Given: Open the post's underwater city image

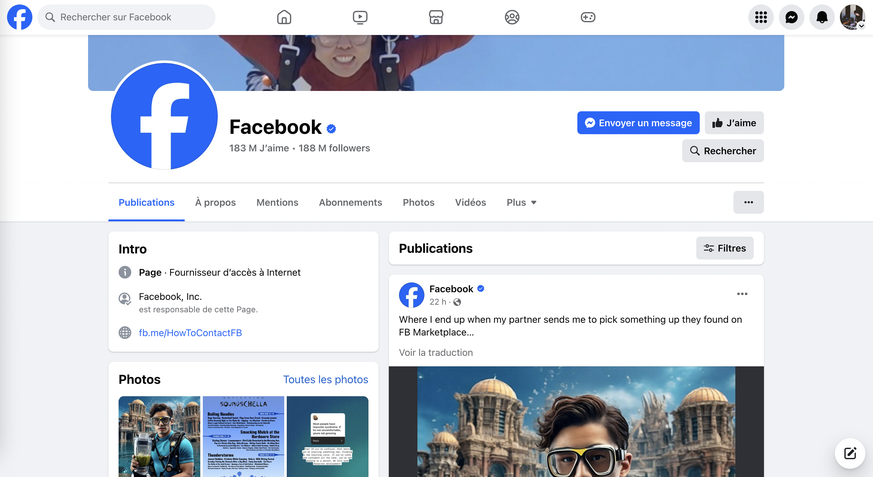Looking at the screenshot, I should (x=576, y=421).
